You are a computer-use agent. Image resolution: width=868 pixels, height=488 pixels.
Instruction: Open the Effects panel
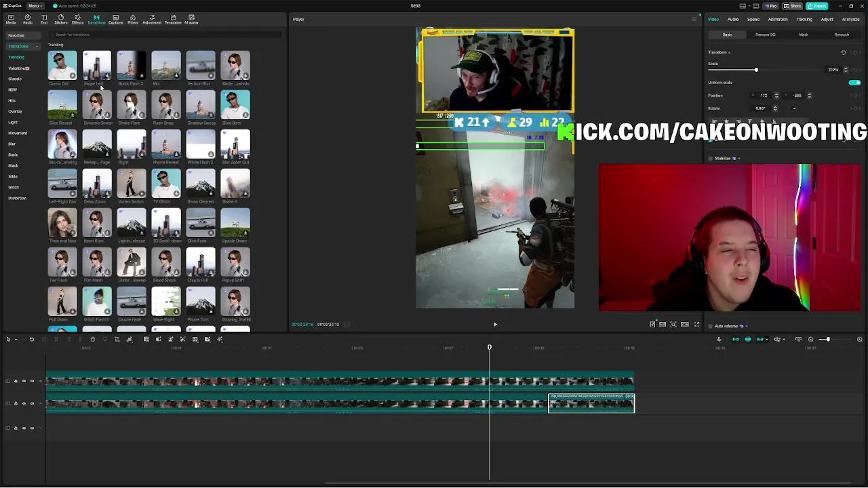pyautogui.click(x=77, y=19)
